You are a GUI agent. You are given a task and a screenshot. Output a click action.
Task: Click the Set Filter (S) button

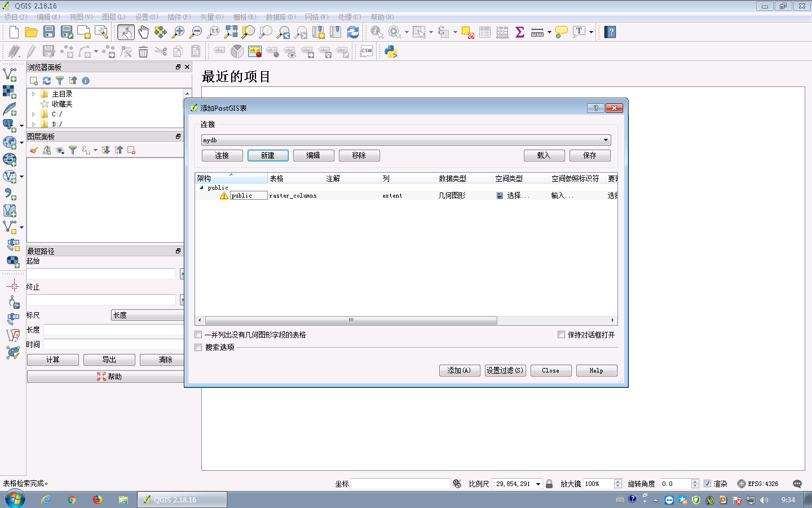pos(505,370)
